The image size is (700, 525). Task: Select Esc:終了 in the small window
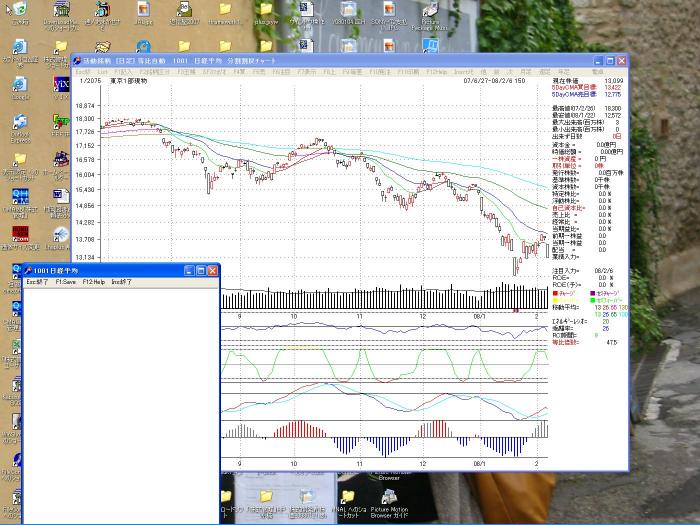(x=37, y=282)
